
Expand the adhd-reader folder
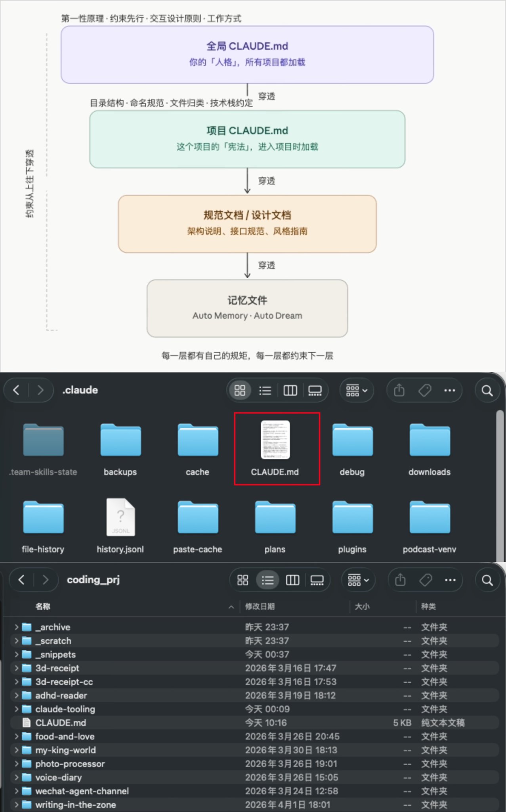16,695
